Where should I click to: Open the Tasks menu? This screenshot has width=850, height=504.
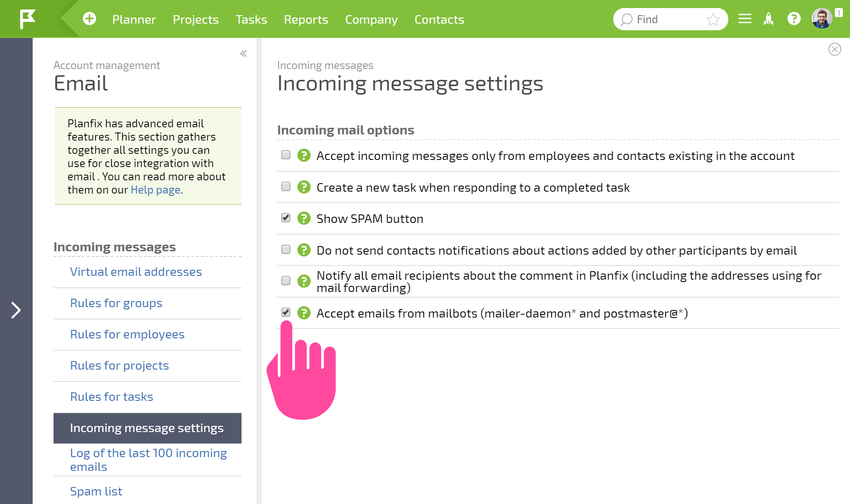coord(251,19)
